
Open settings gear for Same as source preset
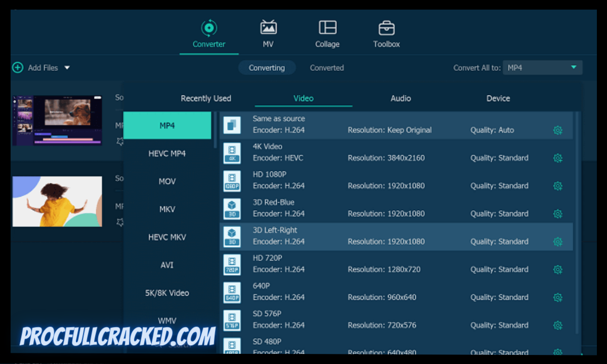click(558, 130)
